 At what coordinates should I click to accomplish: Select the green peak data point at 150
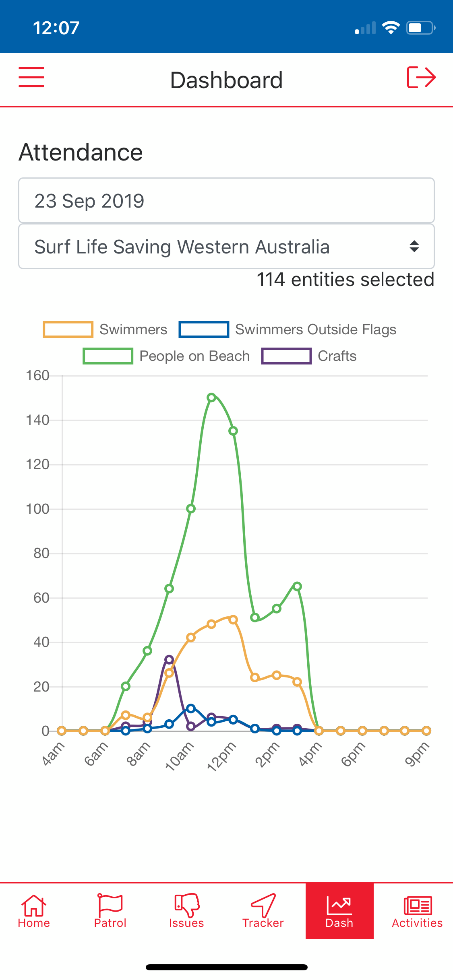tap(211, 397)
